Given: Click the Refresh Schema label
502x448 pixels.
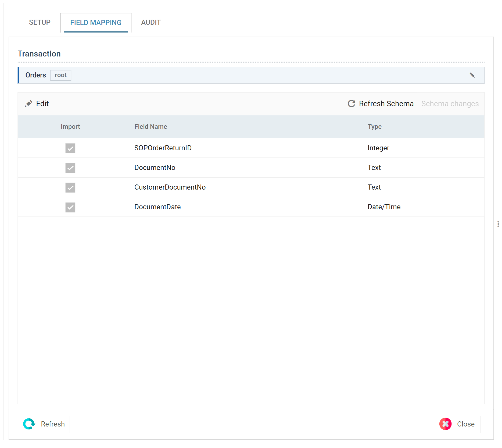Looking at the screenshot, I should 386,104.
